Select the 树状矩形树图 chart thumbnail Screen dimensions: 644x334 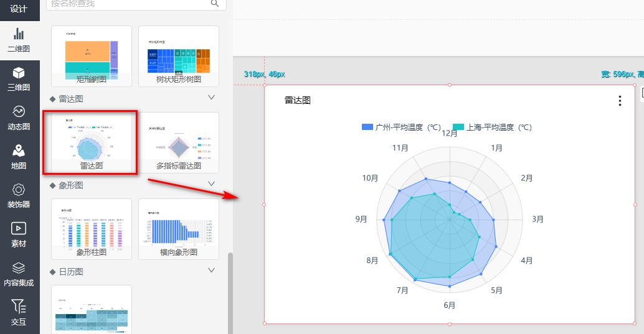click(179, 56)
